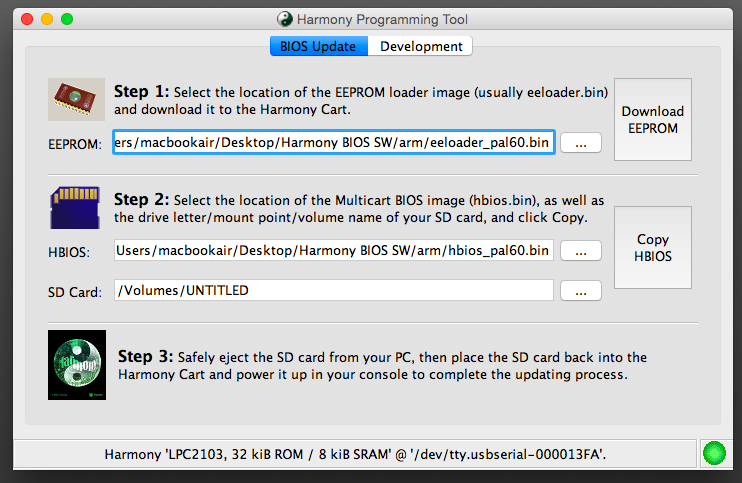Switch to the Development tab

(421, 46)
